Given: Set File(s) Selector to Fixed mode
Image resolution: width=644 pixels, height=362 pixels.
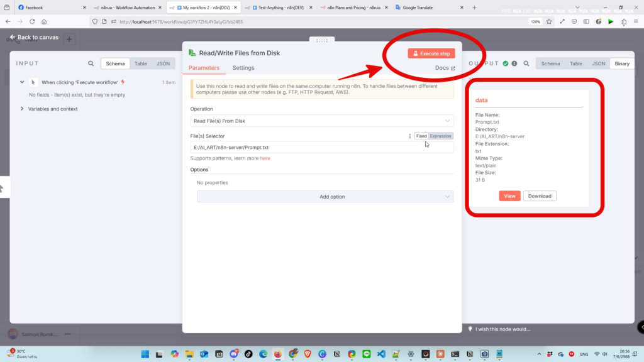Looking at the screenshot, I should (421, 136).
